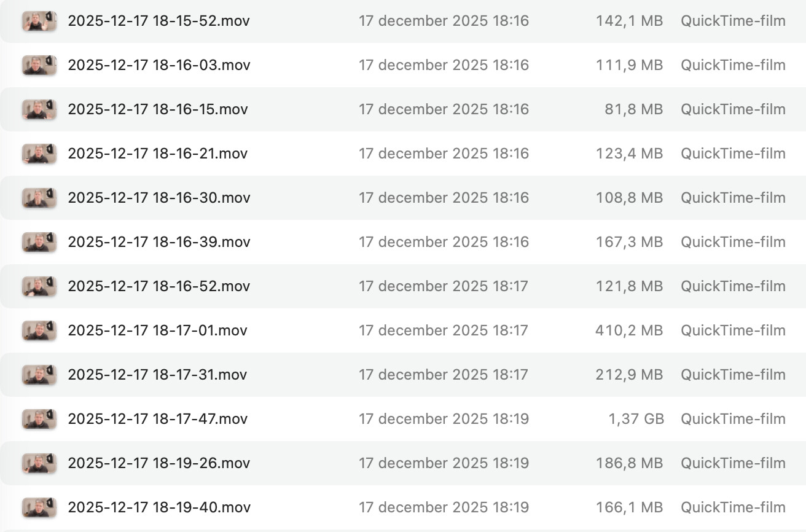This screenshot has height=532, width=806.
Task: Select the thumbnail of the 18-17-47.mov file
Action: (39, 420)
